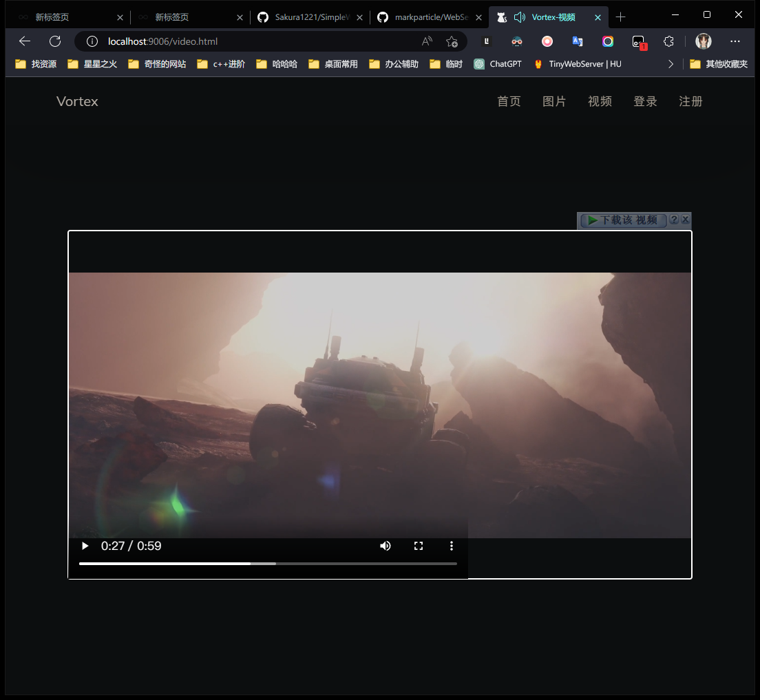Open the 找资源 bookmark folder

point(36,64)
